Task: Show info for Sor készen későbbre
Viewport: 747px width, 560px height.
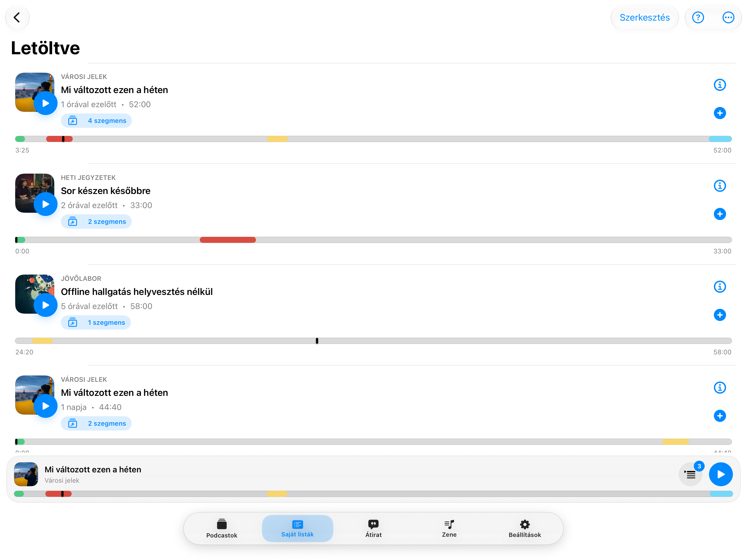Action: (x=720, y=186)
